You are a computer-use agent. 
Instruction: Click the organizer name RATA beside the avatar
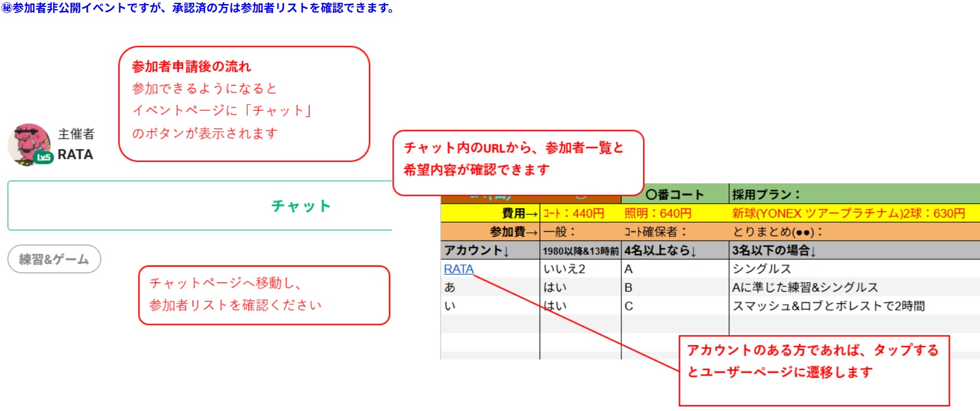[75, 155]
